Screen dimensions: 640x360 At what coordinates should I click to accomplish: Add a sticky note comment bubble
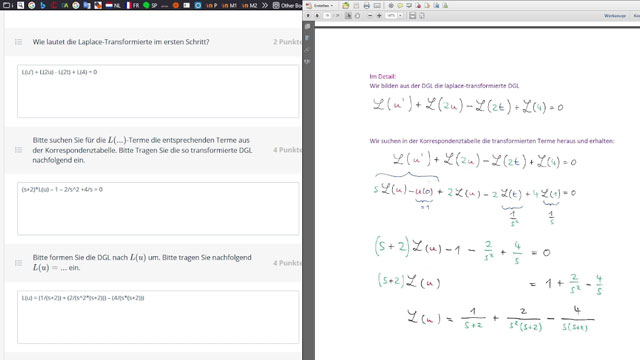point(400,5)
